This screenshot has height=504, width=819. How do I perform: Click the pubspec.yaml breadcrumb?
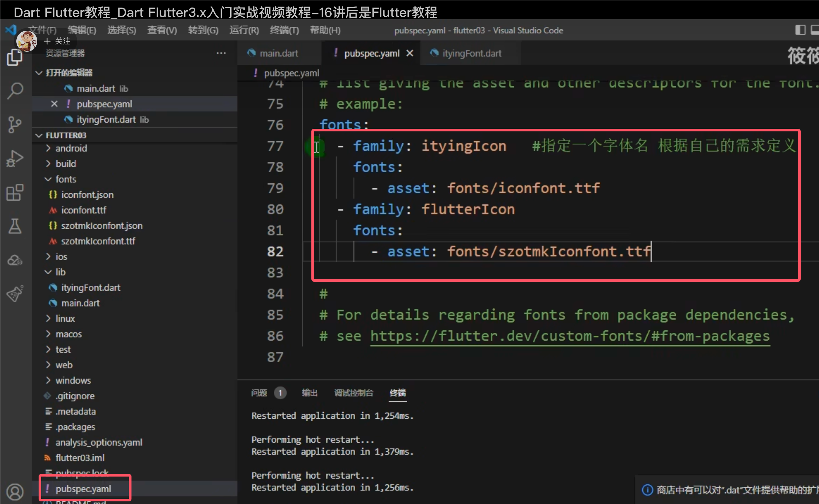291,73
